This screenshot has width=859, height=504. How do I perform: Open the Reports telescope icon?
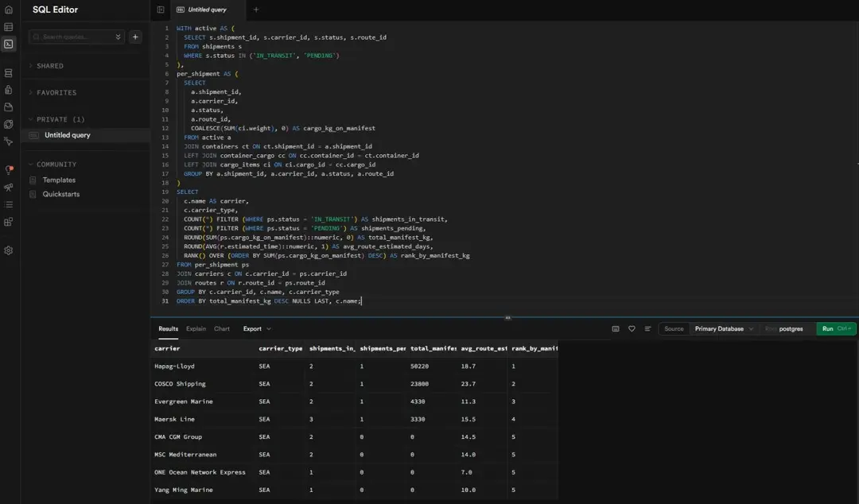click(x=8, y=188)
